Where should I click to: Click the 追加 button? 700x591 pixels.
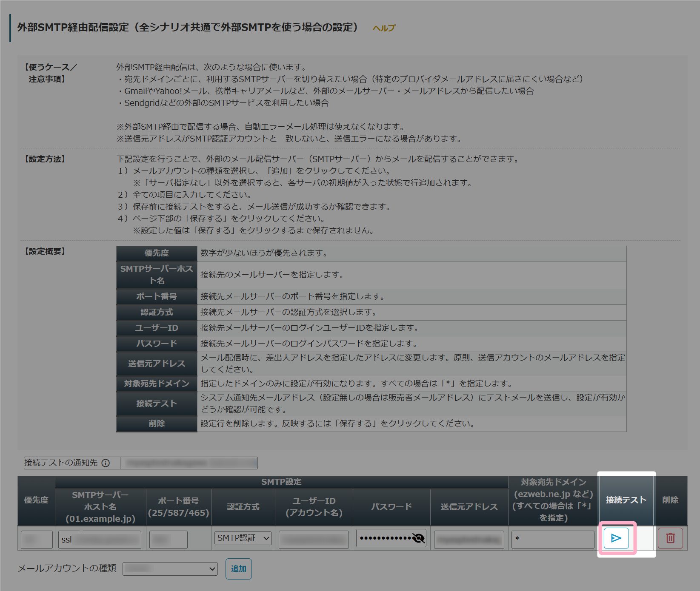[238, 569]
